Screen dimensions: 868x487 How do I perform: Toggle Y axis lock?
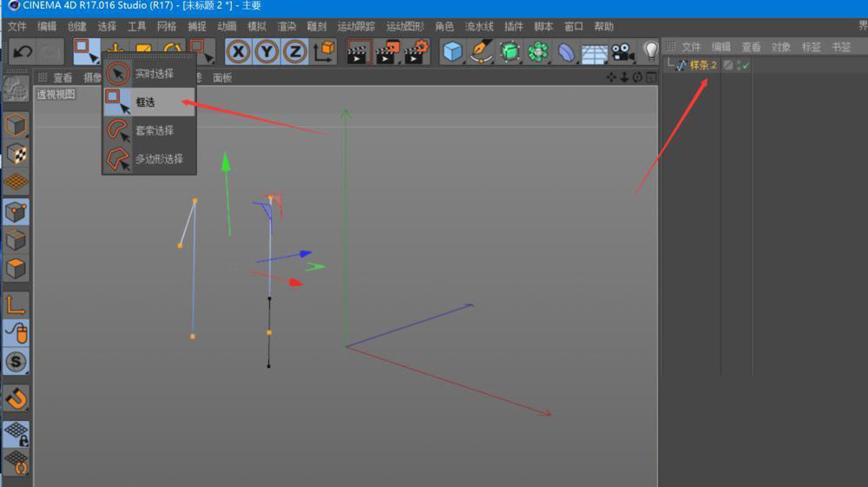click(266, 52)
